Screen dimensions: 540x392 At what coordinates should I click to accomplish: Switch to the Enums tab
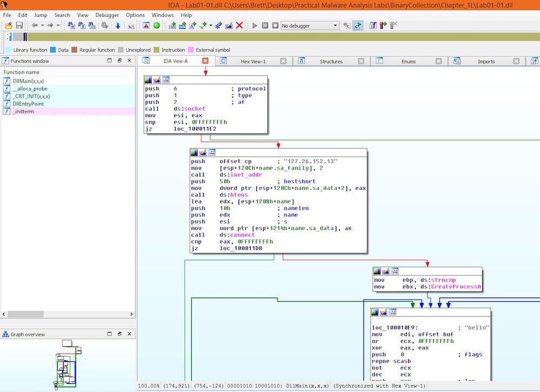click(408, 62)
